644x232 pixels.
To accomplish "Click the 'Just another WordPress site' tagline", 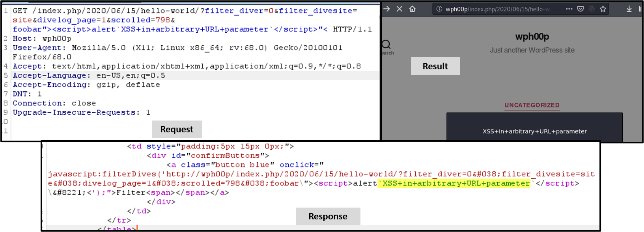I will [532, 50].
